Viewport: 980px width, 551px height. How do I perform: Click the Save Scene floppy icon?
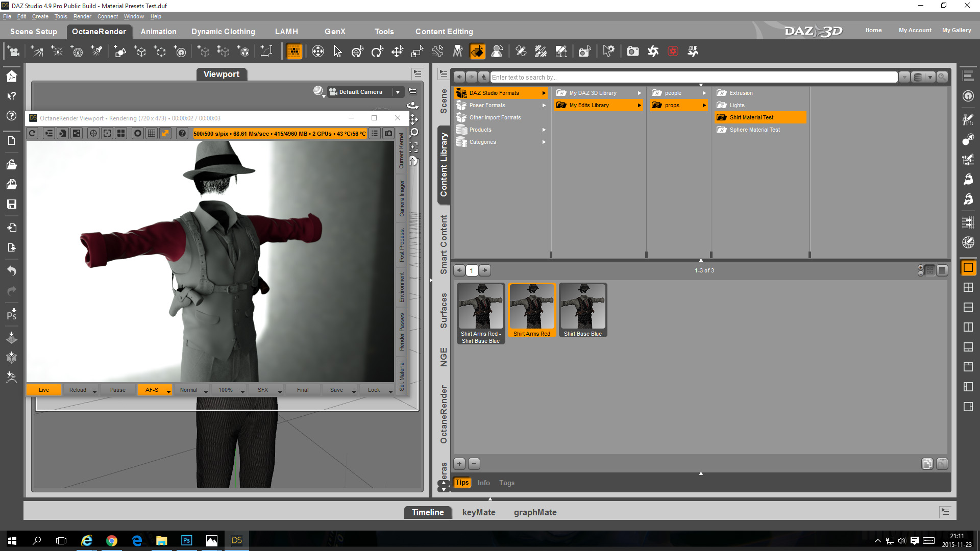click(x=11, y=204)
